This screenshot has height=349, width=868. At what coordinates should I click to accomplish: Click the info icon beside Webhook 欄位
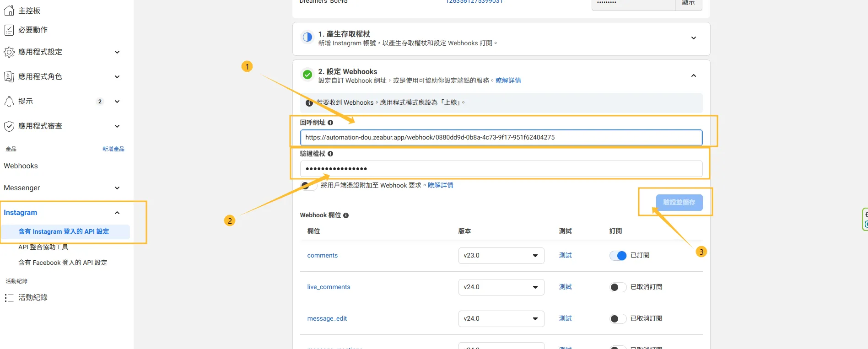(x=346, y=215)
